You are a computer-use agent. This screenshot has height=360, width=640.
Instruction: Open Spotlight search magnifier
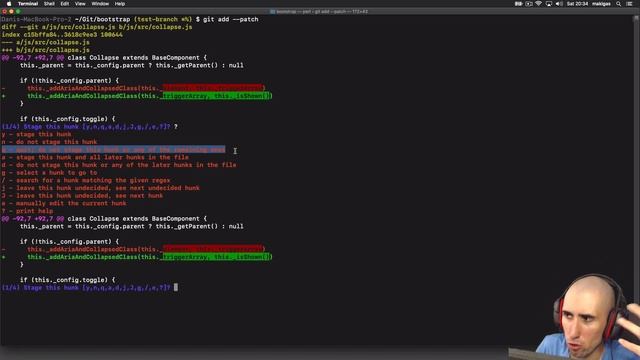(619, 4)
